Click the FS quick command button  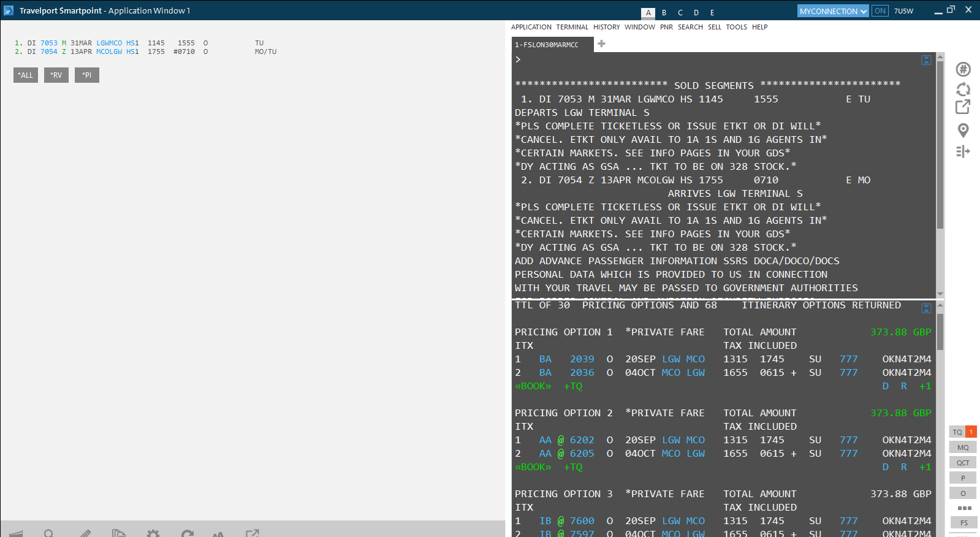coord(964,523)
